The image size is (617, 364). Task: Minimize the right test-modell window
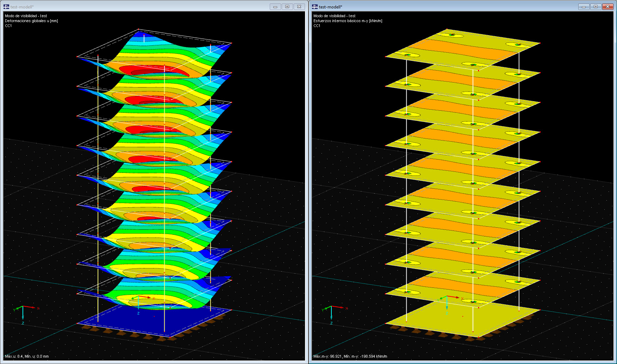584,6
